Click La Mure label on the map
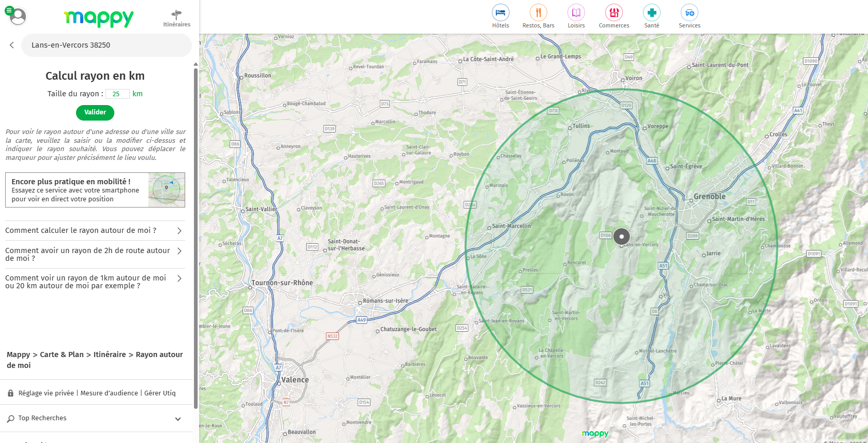 731,398
